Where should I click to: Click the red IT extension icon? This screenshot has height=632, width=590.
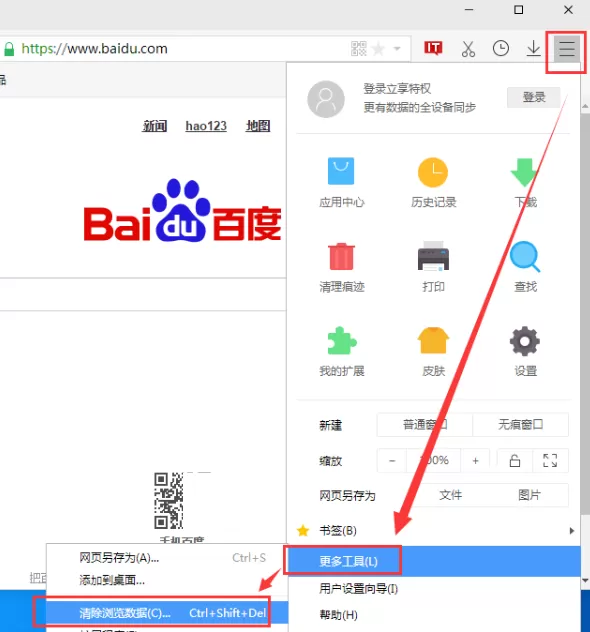(x=433, y=48)
